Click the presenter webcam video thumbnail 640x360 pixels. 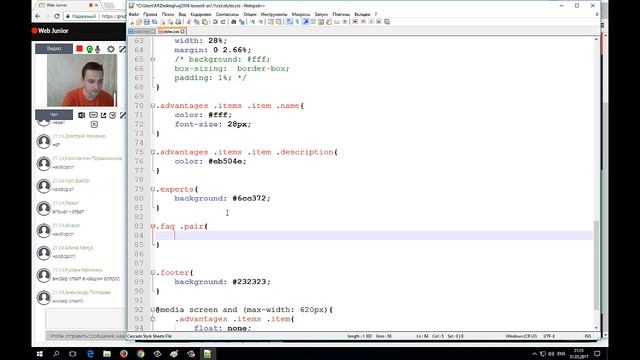pyautogui.click(x=82, y=80)
